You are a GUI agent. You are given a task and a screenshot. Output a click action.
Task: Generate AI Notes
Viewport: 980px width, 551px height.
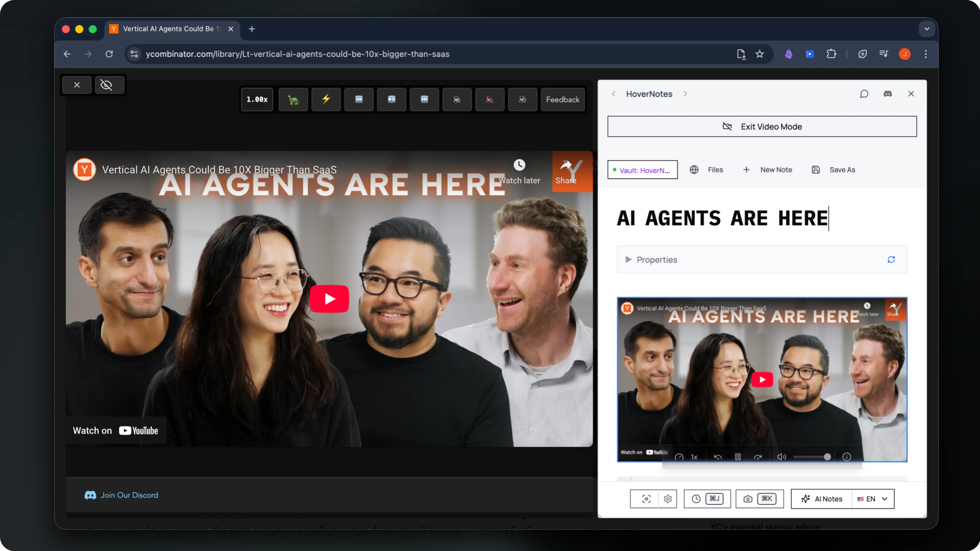[x=822, y=498]
